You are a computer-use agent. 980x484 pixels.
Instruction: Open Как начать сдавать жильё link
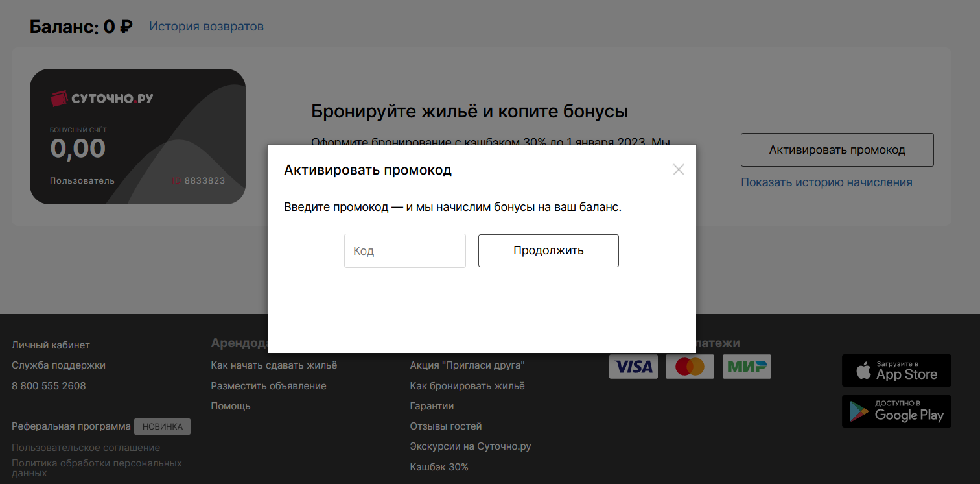(x=274, y=365)
